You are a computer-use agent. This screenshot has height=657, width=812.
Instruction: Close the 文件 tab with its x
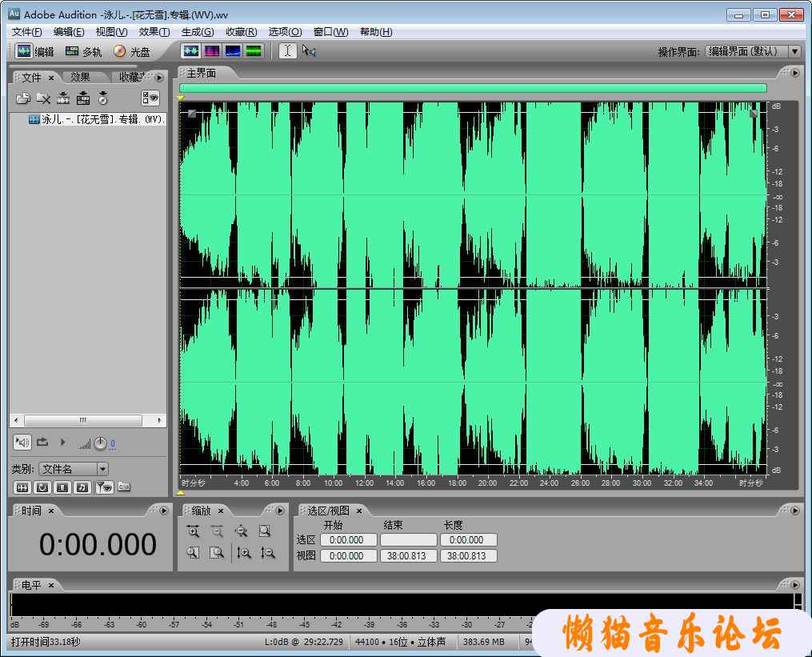[51, 78]
